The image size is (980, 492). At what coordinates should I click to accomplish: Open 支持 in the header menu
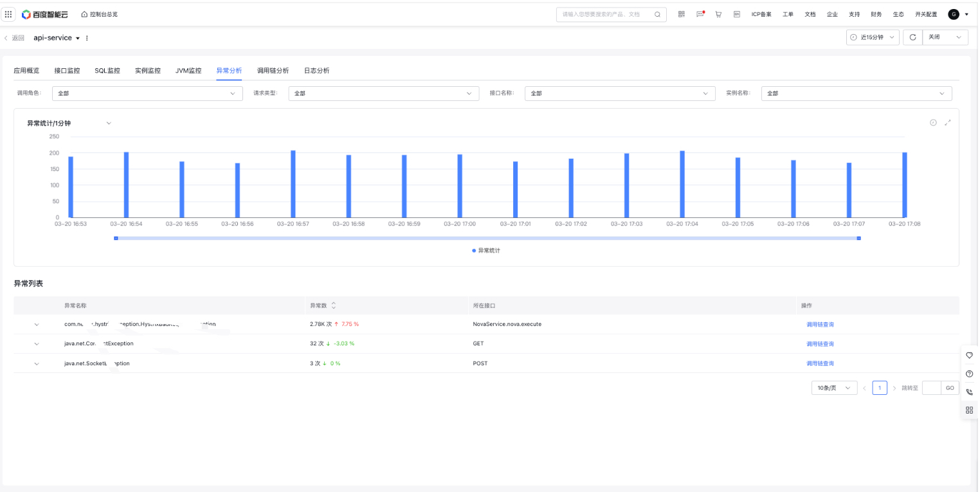coord(854,14)
